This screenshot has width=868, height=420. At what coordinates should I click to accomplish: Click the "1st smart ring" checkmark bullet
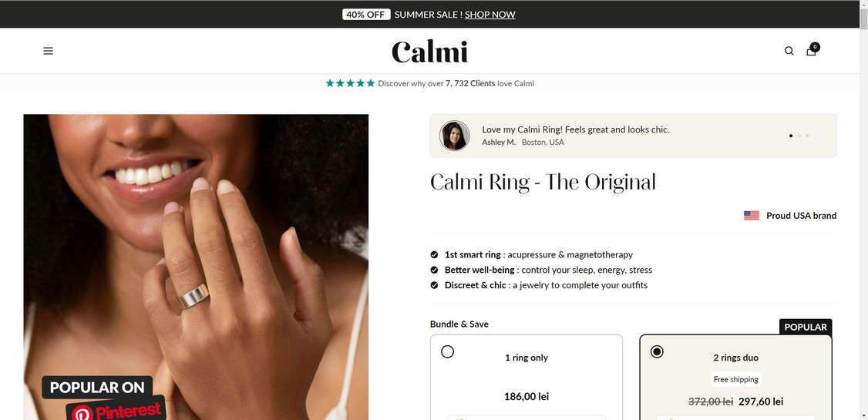pos(435,254)
